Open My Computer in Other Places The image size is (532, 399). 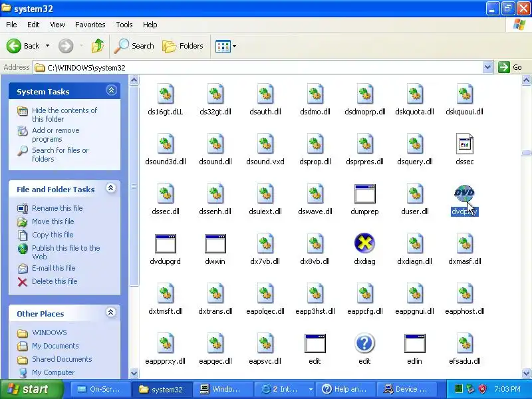(53, 372)
